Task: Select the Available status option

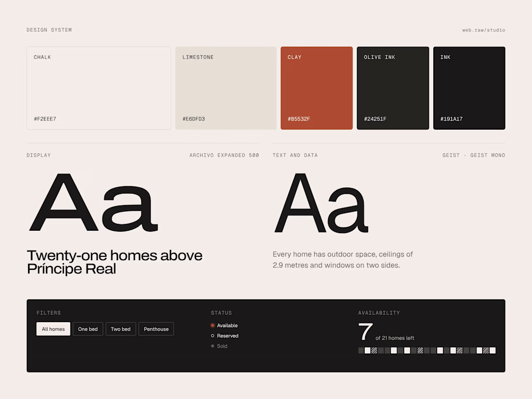Action: pyautogui.click(x=224, y=325)
